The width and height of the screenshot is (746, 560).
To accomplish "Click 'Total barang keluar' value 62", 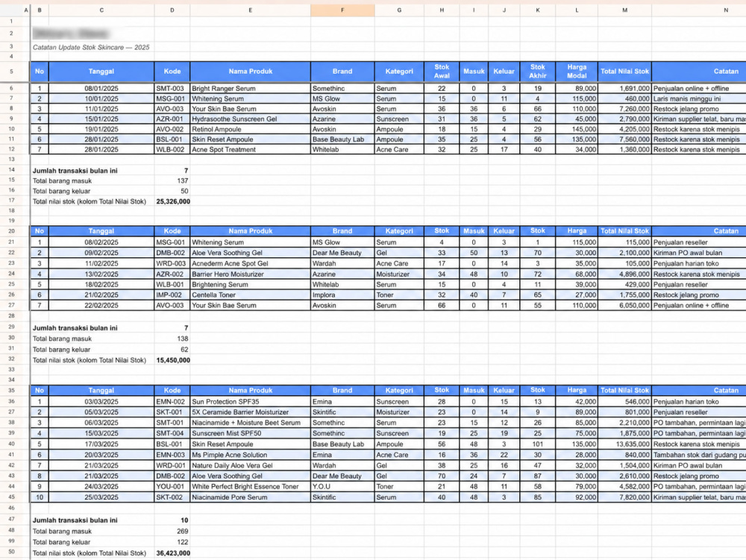I will (184, 350).
